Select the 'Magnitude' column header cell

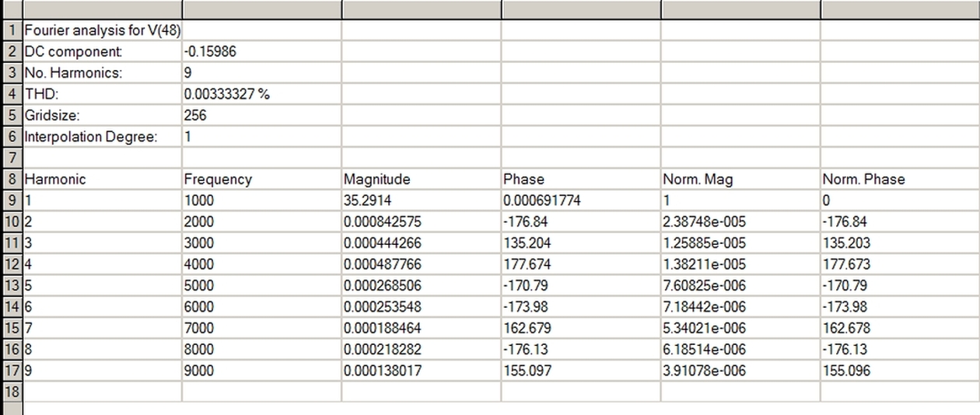coord(421,180)
